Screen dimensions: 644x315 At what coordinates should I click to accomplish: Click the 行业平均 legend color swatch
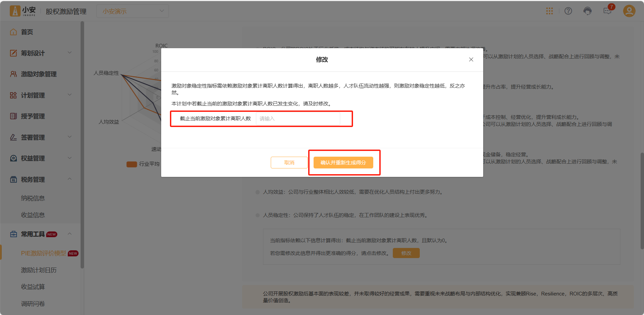tap(131, 164)
